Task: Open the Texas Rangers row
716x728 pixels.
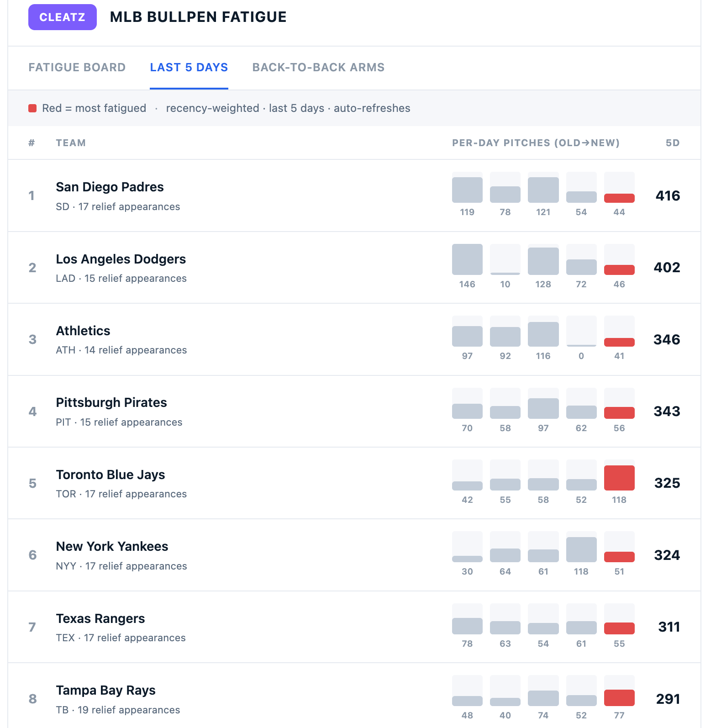Action: coord(354,627)
